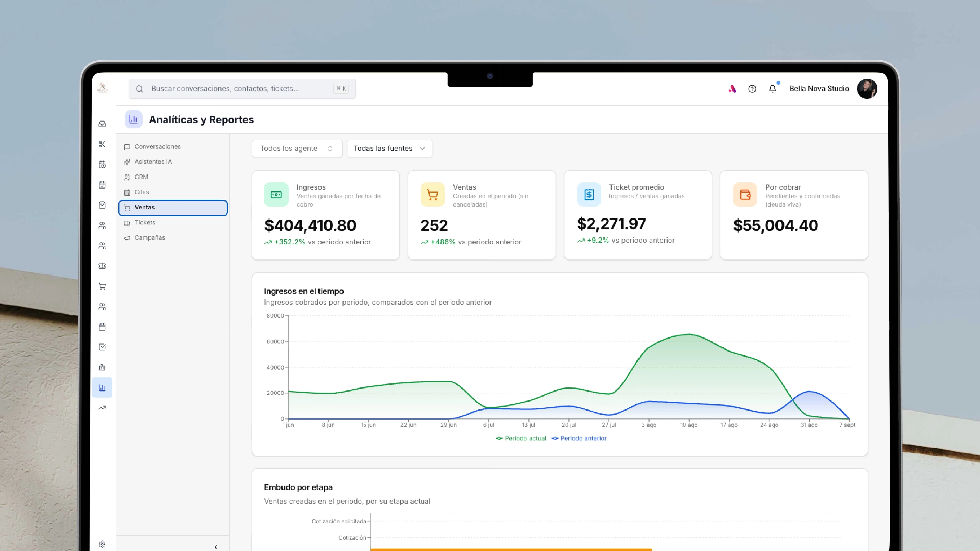Click the pink logo icon in top bar
980x551 pixels.
pos(732,89)
